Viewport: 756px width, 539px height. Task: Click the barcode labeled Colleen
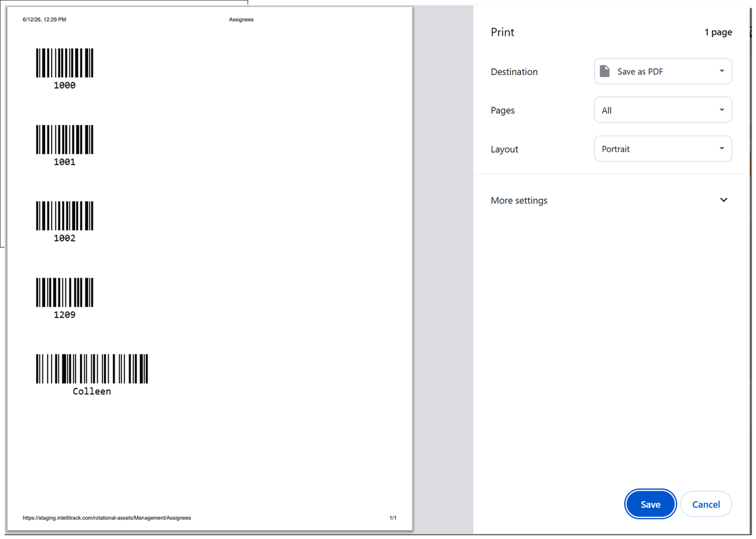92,369
